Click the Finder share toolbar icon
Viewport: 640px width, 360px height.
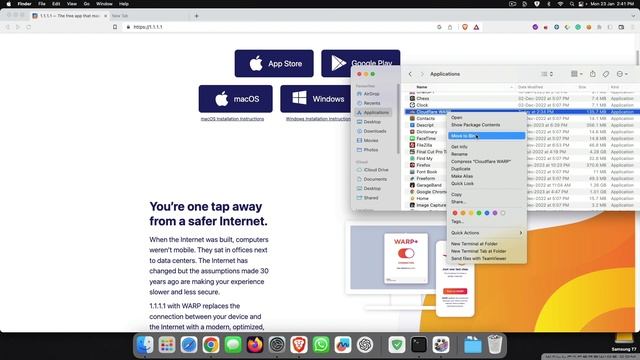593,74
